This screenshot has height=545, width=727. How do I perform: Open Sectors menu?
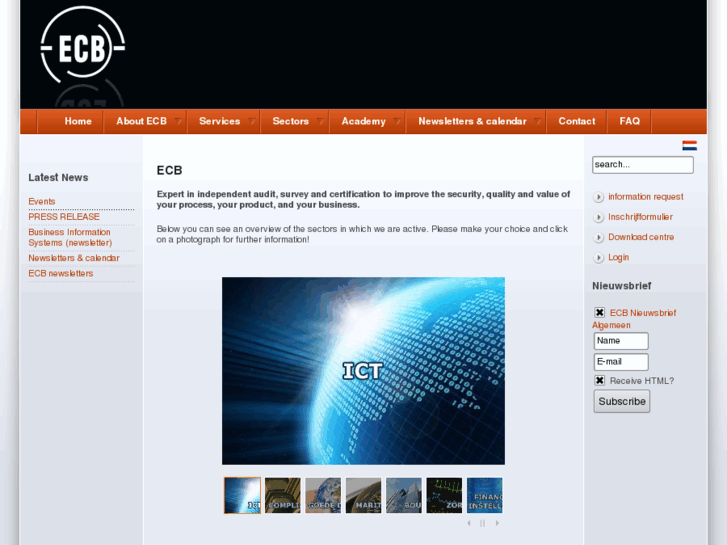tap(291, 122)
